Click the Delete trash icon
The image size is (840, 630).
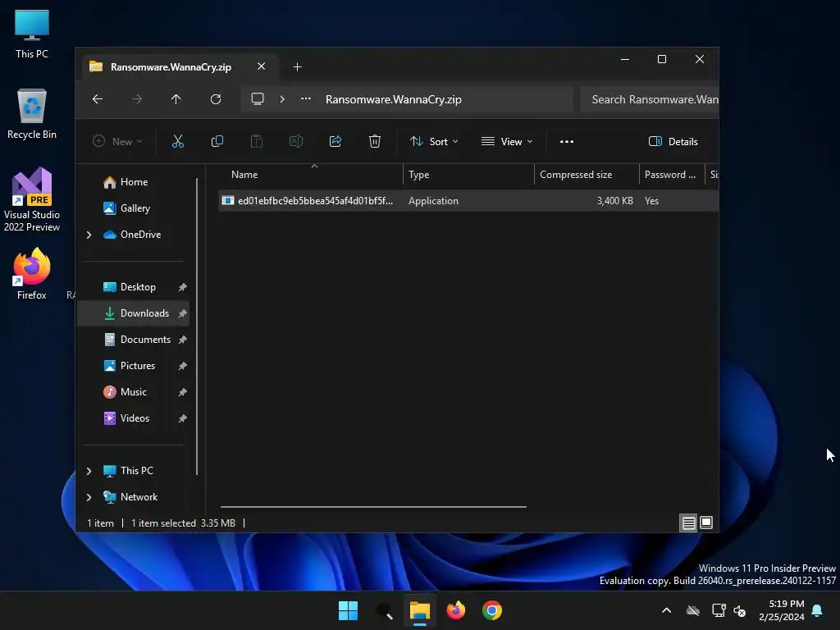[374, 141]
